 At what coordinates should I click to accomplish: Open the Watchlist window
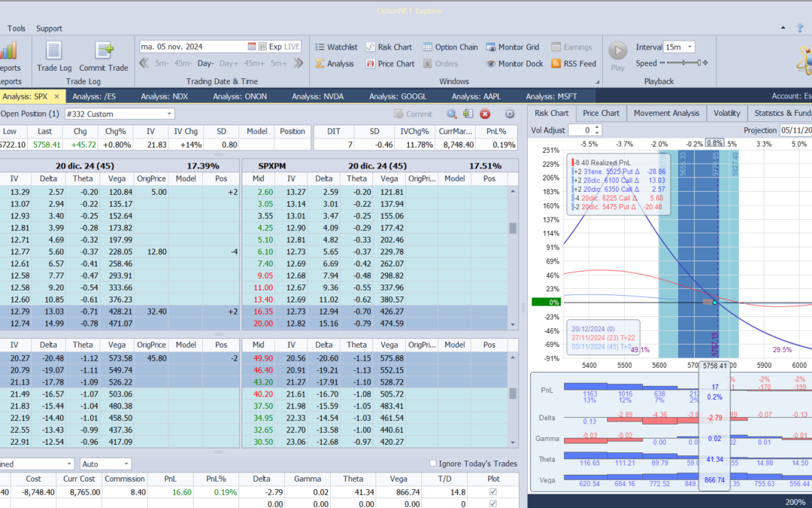click(335, 47)
